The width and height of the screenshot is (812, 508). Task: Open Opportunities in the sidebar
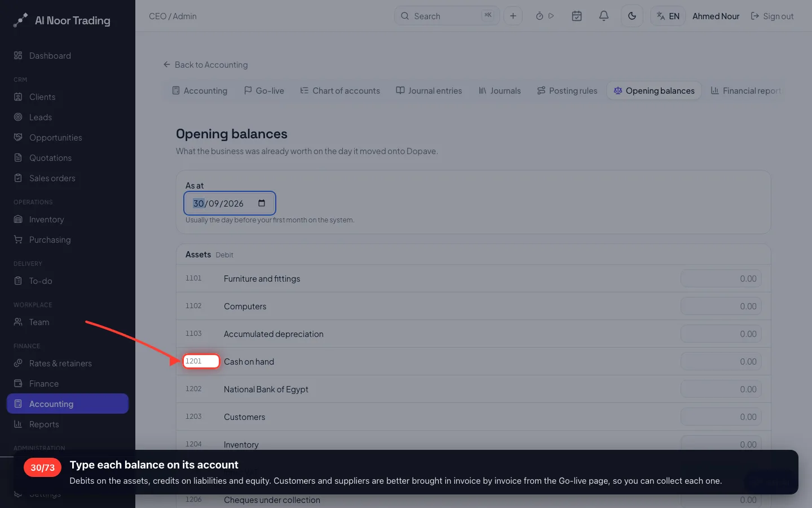pos(68,137)
